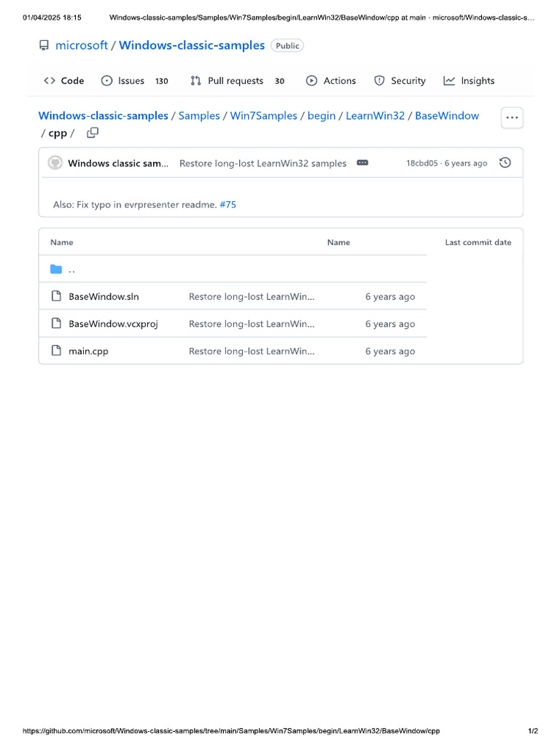The width and height of the screenshot is (560, 747).
Task: Open the #75 issue link
Action: click(x=227, y=205)
